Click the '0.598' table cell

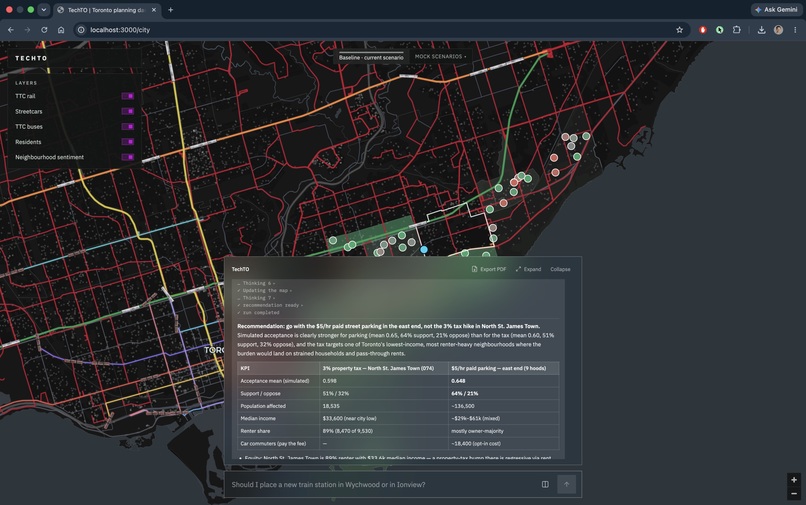coord(329,381)
